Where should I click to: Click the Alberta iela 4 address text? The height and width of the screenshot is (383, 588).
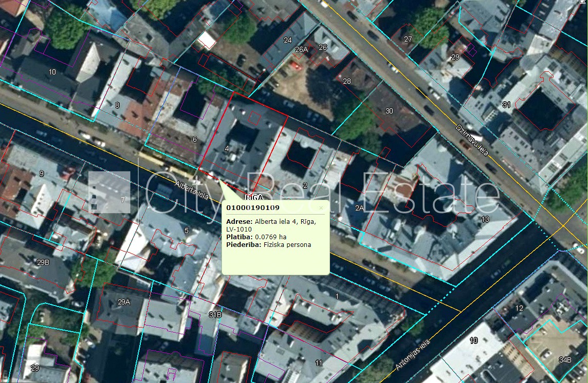point(271,225)
